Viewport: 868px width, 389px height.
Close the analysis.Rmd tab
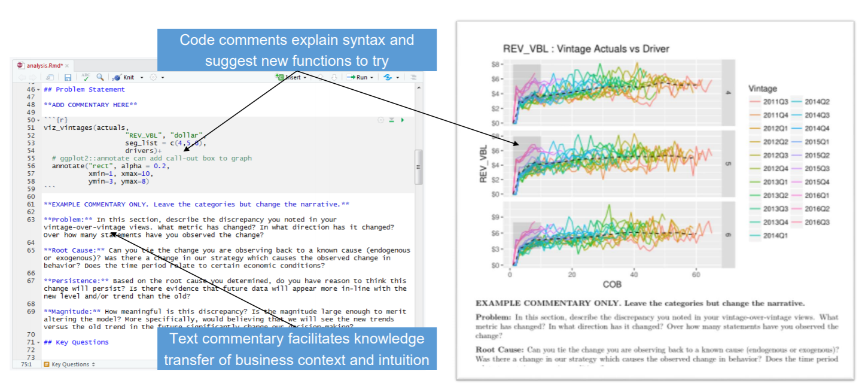coord(68,65)
